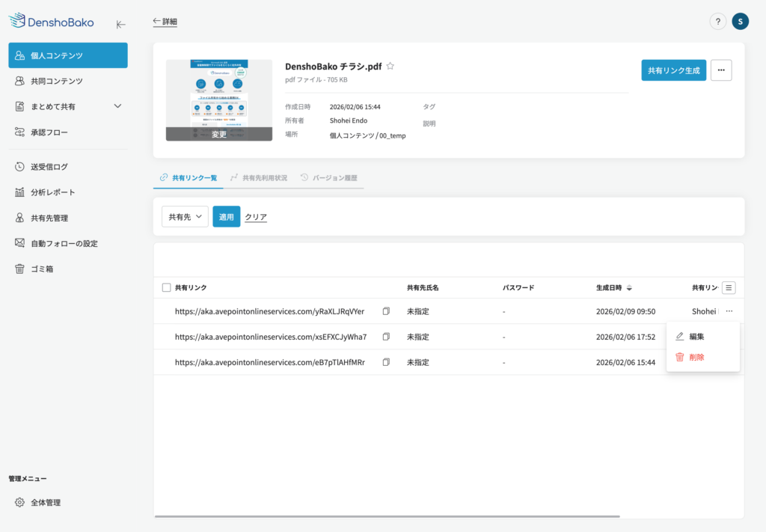Click the PDF thumbnail 変更 overlay
Screen dimensions: 766x532
[219, 134]
